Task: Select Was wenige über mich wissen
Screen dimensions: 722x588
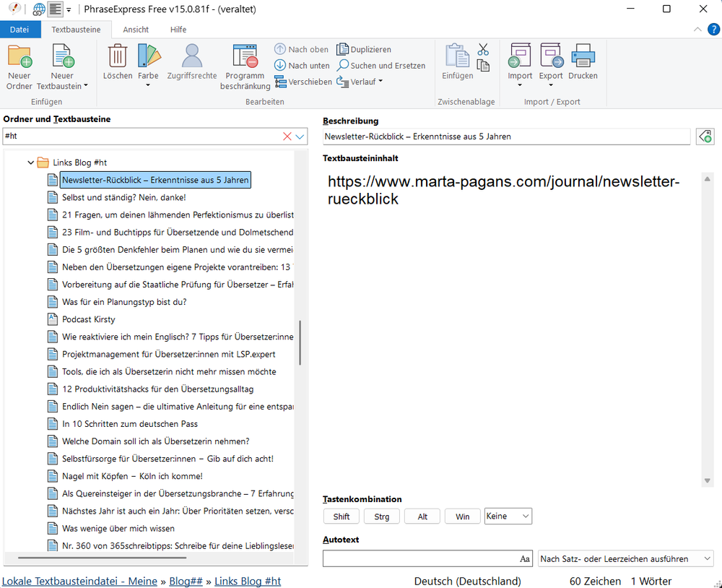Action: (x=118, y=529)
